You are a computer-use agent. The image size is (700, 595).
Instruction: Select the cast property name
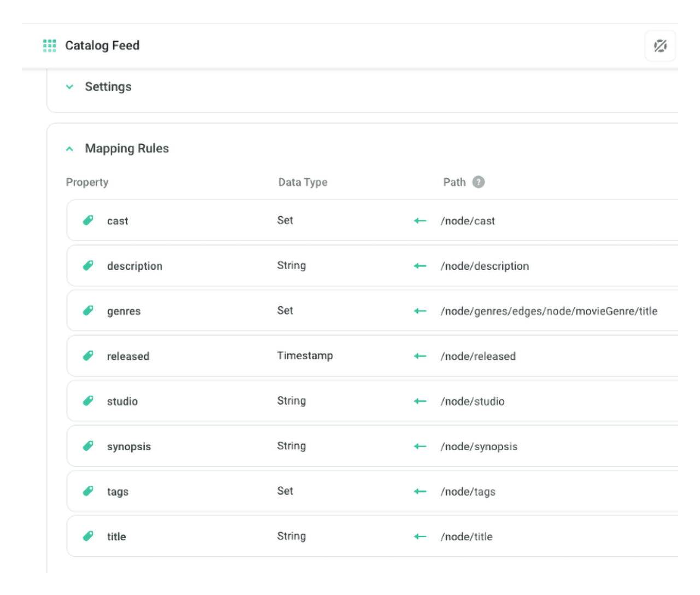pos(118,221)
